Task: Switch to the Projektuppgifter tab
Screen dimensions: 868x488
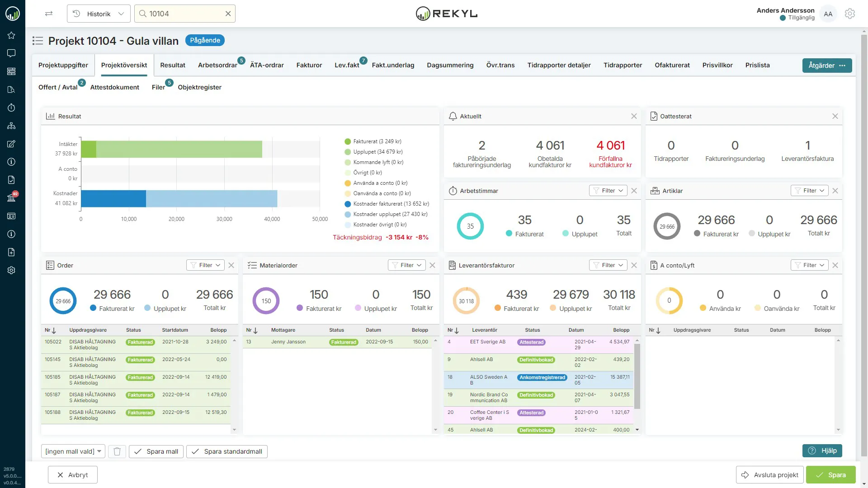Action: click(x=63, y=65)
